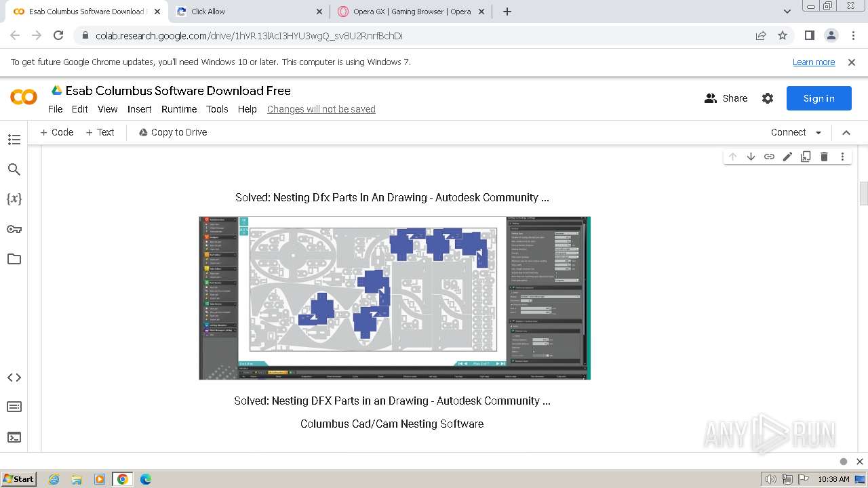Open Connect dropdown arrow

818,133
